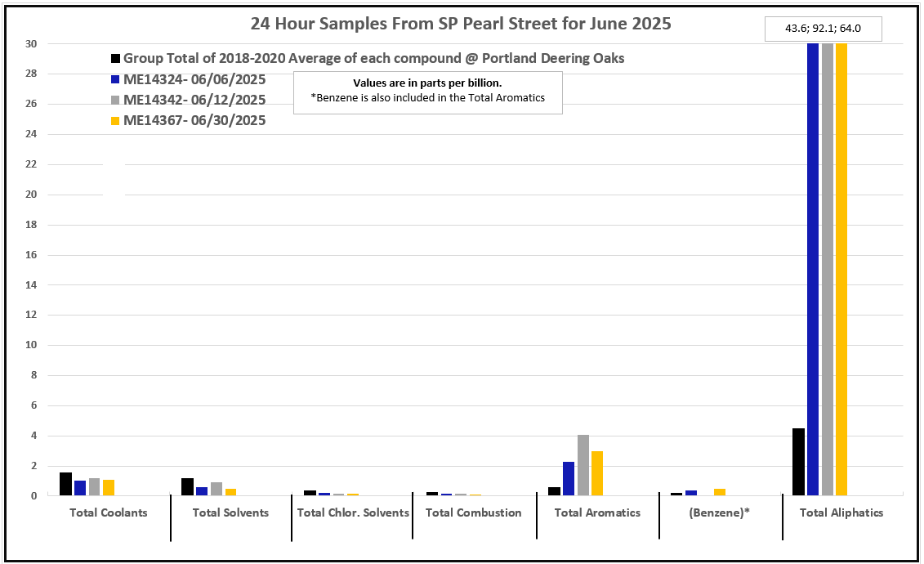The height and width of the screenshot is (564, 924).
Task: Select the black bar in Total Aliphatics
Action: point(798,462)
